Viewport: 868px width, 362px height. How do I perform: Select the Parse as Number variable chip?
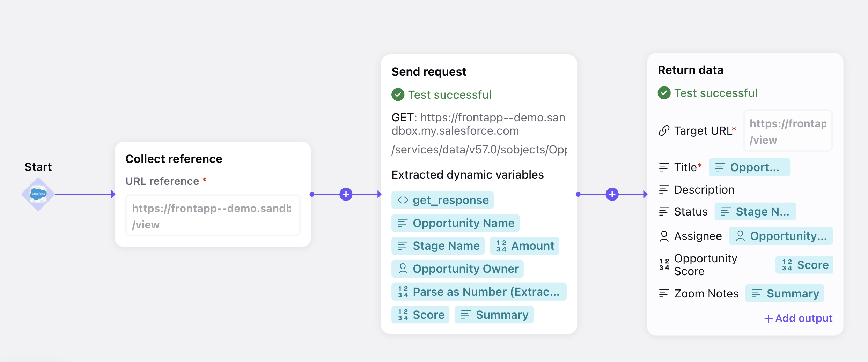tap(479, 292)
